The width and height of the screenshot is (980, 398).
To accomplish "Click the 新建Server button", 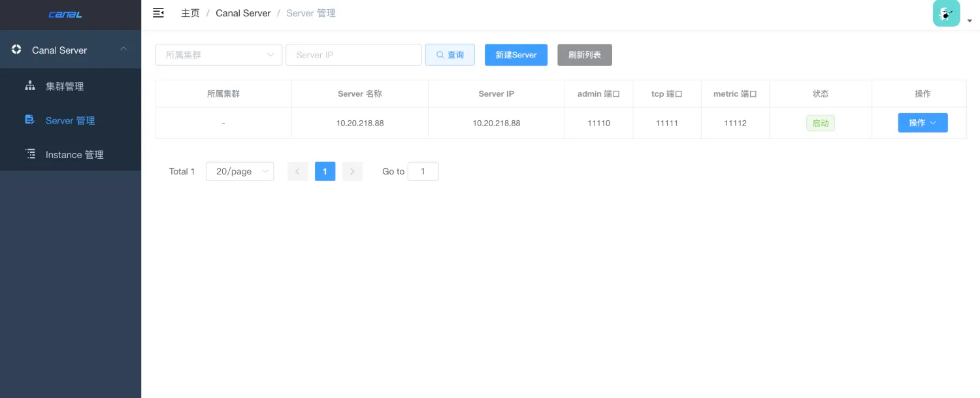I will [516, 55].
